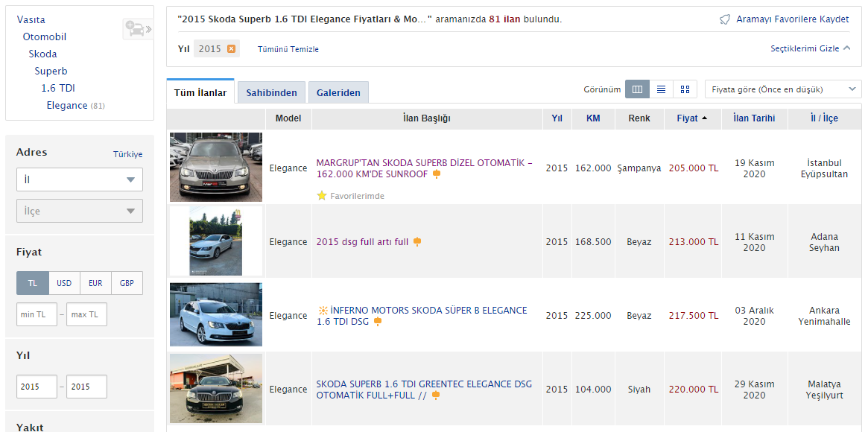Viewport: 868px width, 432px height.
Task: Select GBP currency option
Action: (x=127, y=282)
